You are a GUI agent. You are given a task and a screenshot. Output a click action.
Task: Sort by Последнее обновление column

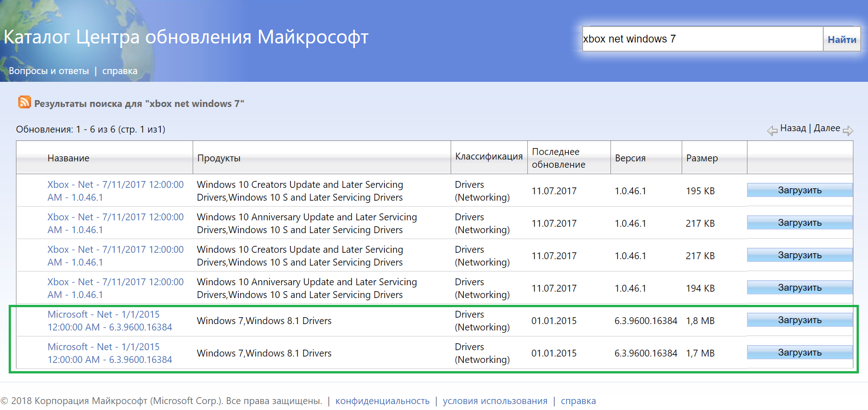558,158
